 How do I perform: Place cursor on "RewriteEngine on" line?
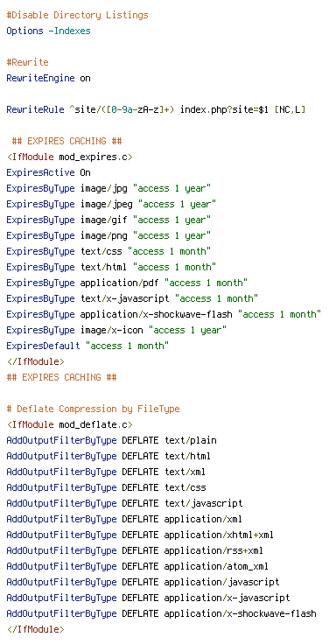(x=48, y=78)
